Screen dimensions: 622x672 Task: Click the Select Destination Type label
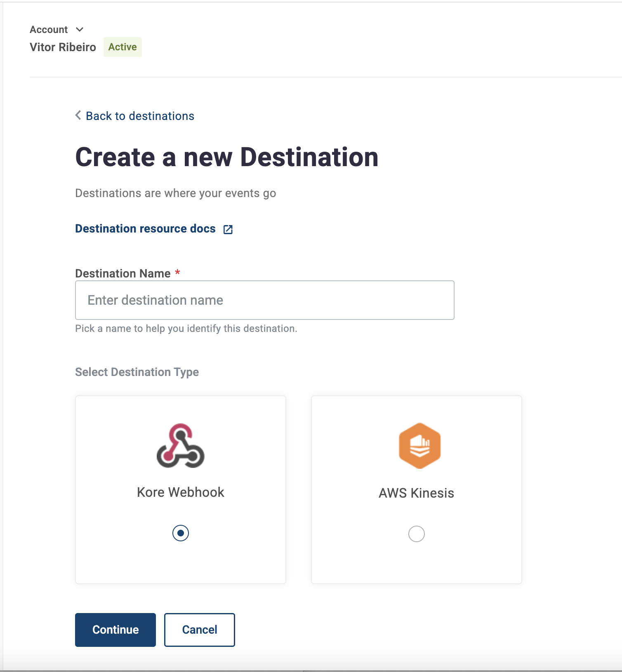pyautogui.click(x=137, y=372)
